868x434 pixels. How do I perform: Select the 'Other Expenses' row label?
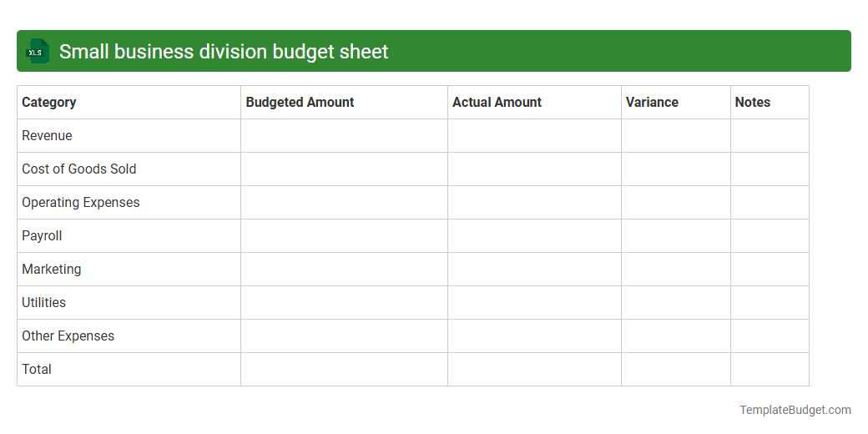click(68, 336)
